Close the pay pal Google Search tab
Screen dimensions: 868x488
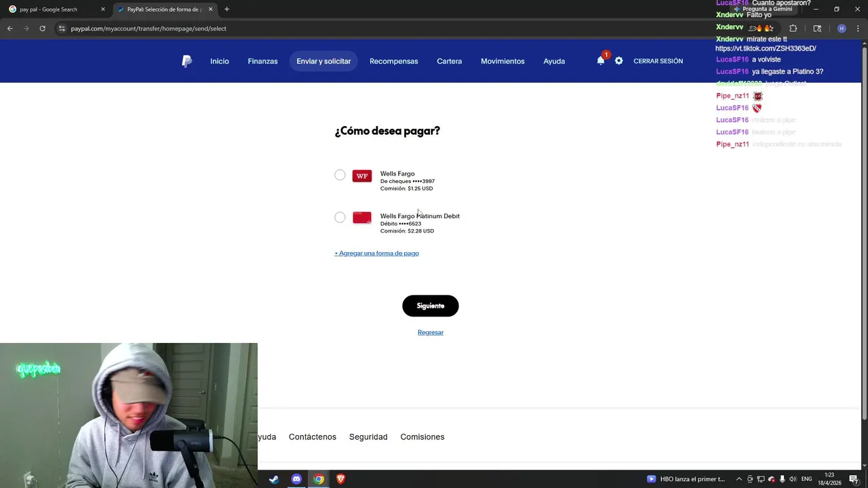point(103,9)
